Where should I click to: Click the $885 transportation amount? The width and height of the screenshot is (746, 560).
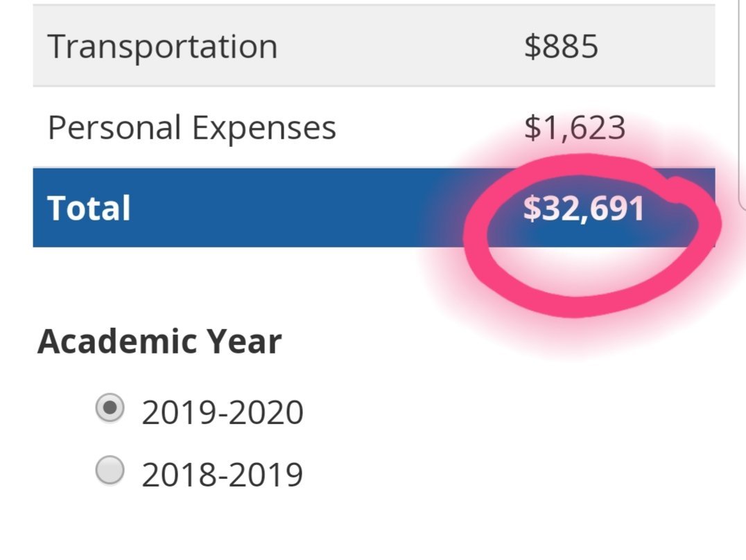tap(561, 46)
